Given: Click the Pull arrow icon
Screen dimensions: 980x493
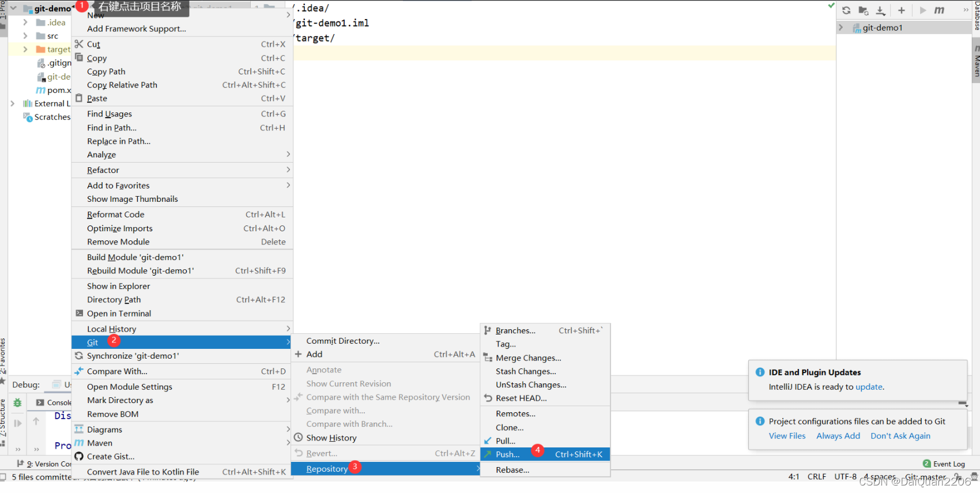Looking at the screenshot, I should (488, 441).
